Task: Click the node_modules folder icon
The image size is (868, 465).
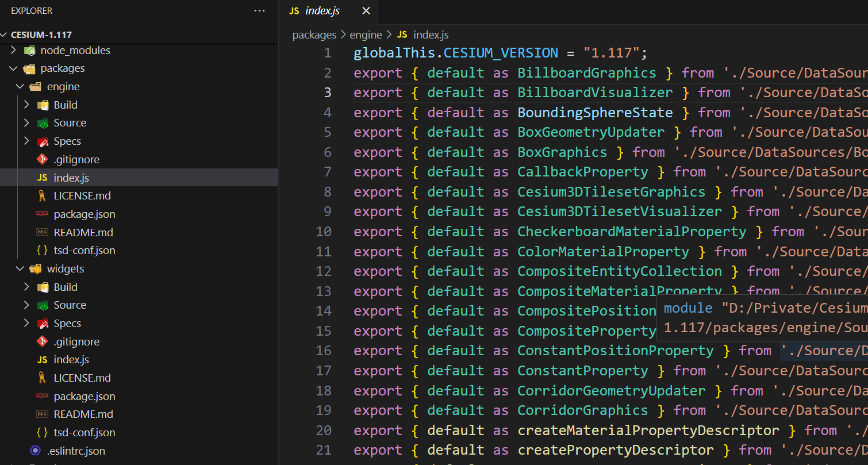Action: (29, 51)
